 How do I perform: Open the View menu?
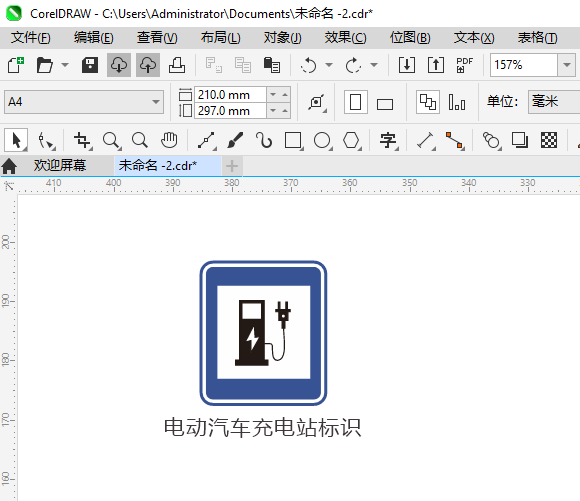click(x=157, y=38)
